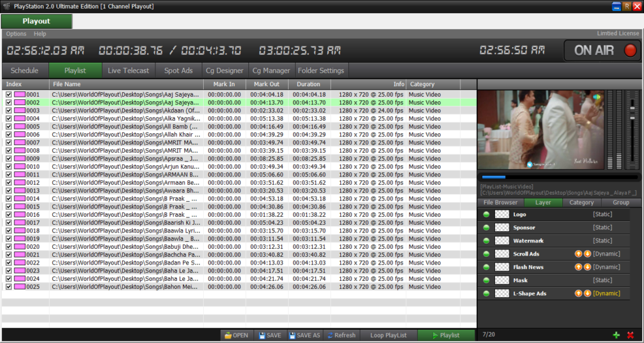Start playback with green Playlist play button

pos(446,335)
